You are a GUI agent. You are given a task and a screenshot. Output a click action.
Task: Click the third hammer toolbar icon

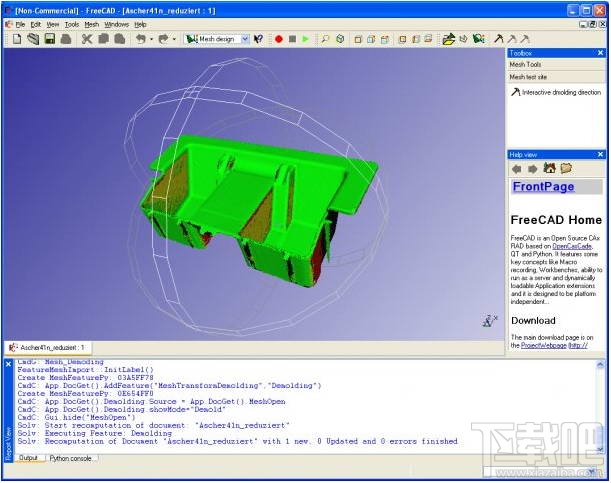pyautogui.click(x=525, y=39)
